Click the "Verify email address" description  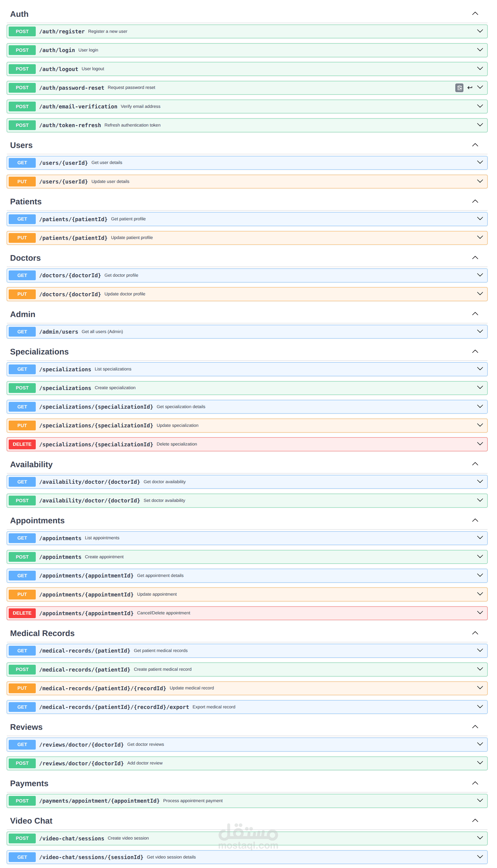pos(141,107)
